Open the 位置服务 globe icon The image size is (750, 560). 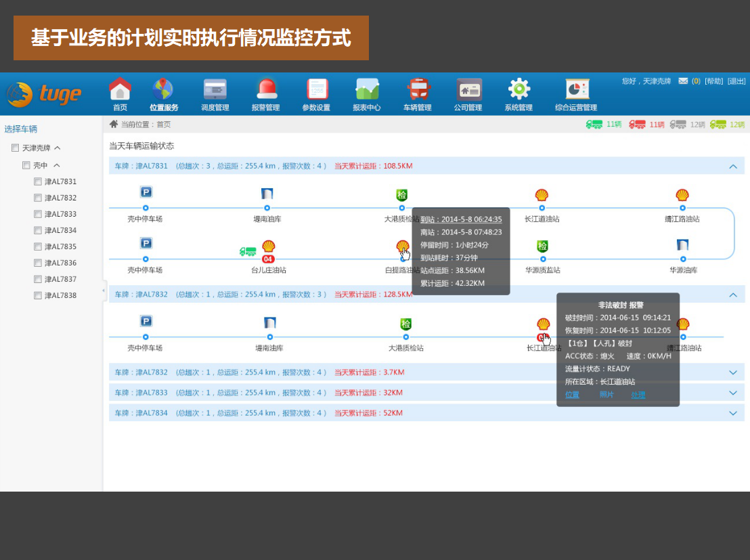click(163, 90)
